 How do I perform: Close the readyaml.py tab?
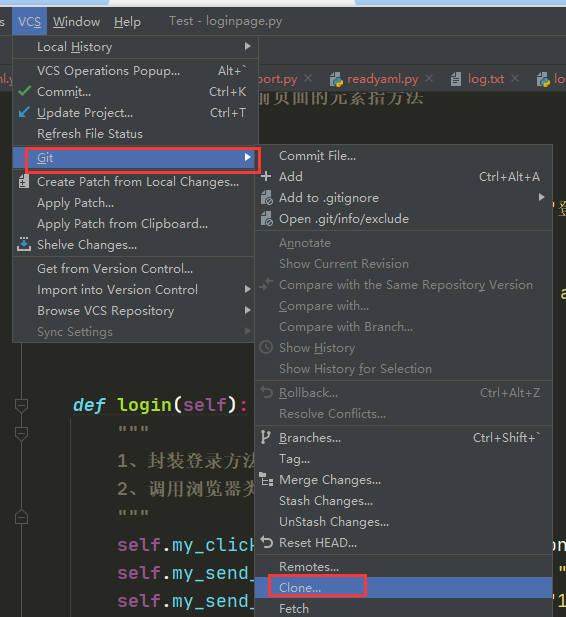click(x=429, y=79)
